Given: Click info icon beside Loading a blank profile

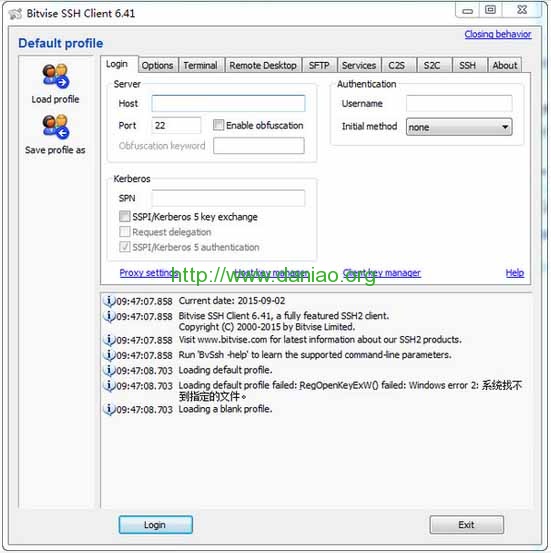Looking at the screenshot, I should [109, 409].
